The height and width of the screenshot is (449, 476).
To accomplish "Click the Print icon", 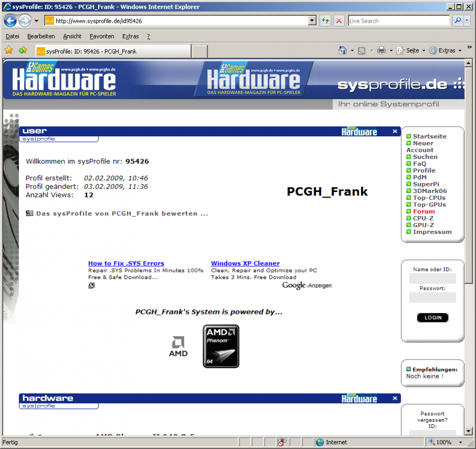I will point(382,50).
